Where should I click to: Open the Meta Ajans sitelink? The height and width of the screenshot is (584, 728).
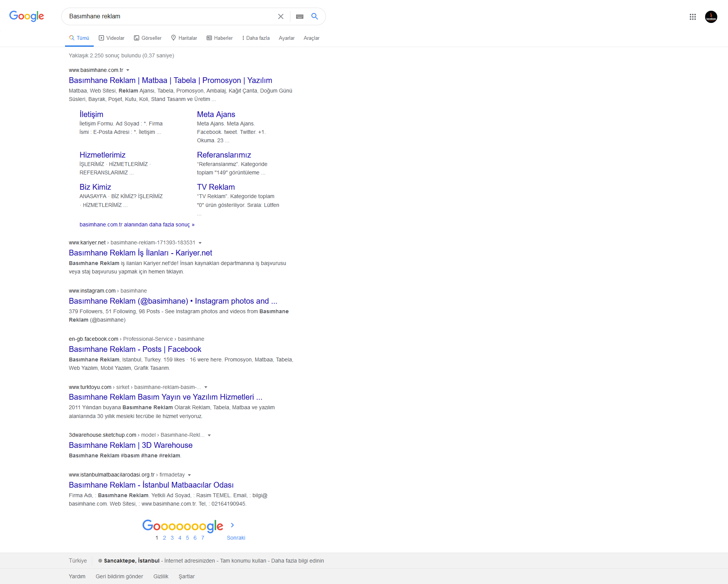pos(216,114)
